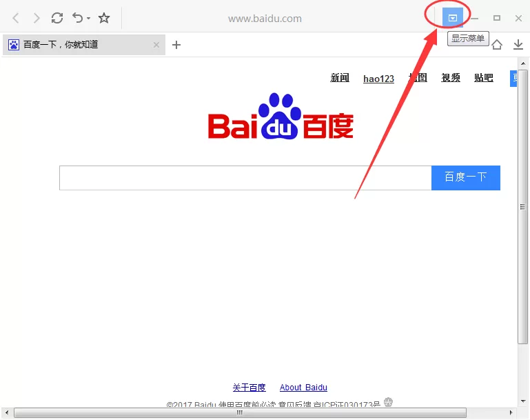
Task: Open the 贴吧 link
Action: coord(483,78)
